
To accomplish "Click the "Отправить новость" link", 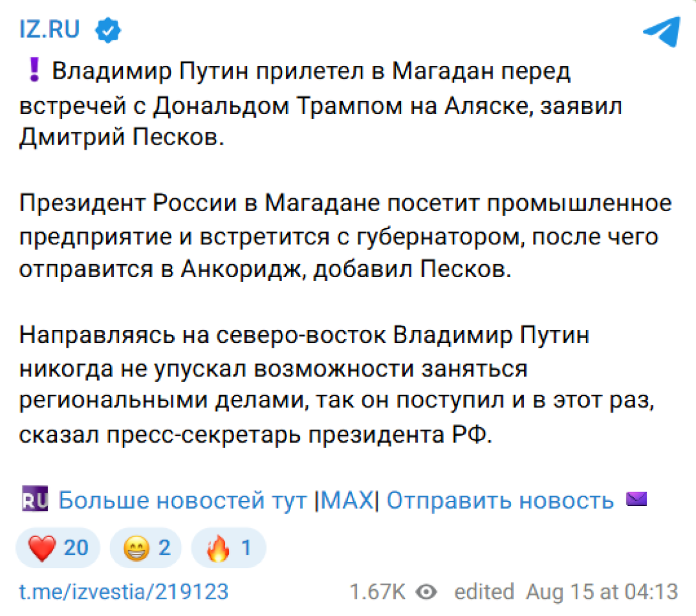I will (500, 500).
